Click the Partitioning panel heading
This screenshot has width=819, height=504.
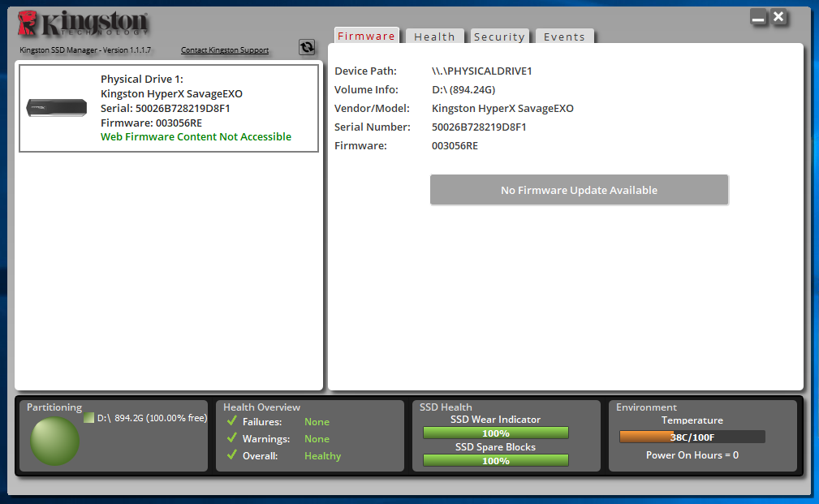pos(54,407)
